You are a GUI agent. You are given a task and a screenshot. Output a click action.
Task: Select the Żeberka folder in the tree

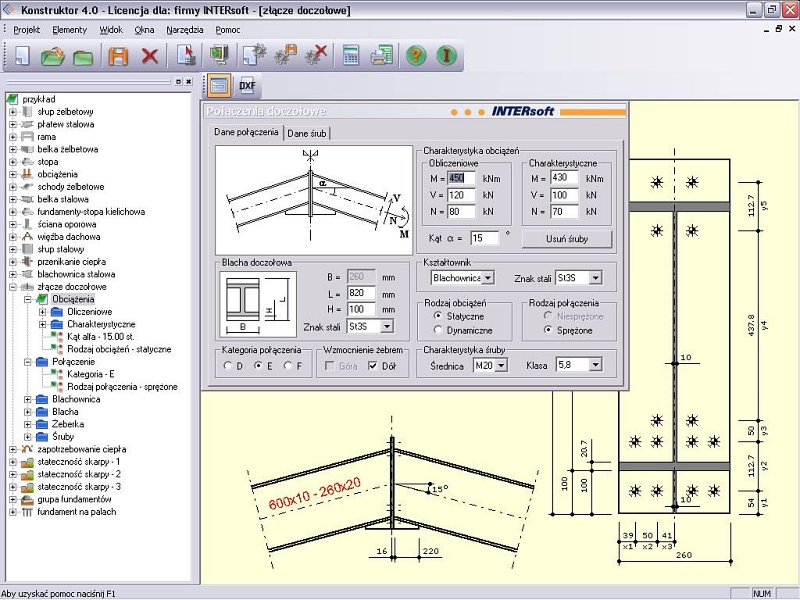pyautogui.click(x=68, y=424)
